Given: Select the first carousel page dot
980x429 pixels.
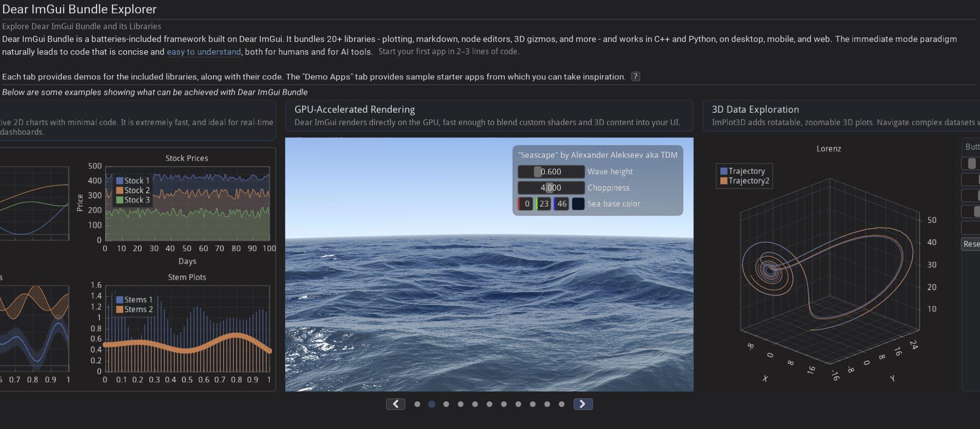Looking at the screenshot, I should (x=417, y=404).
